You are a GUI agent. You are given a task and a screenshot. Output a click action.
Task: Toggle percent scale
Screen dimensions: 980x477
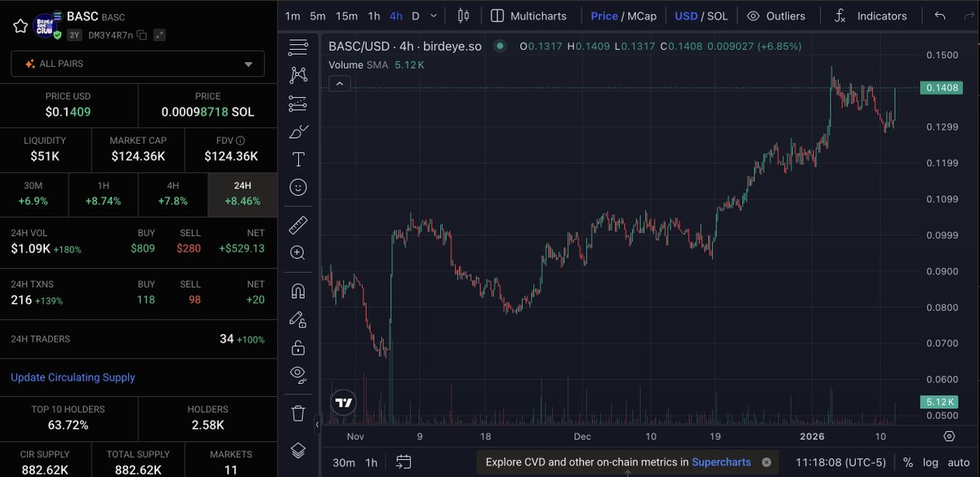907,462
